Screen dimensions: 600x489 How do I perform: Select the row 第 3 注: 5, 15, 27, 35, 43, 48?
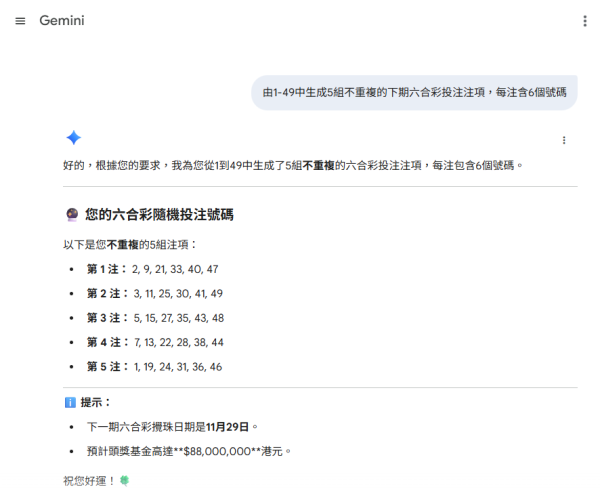pos(155,318)
